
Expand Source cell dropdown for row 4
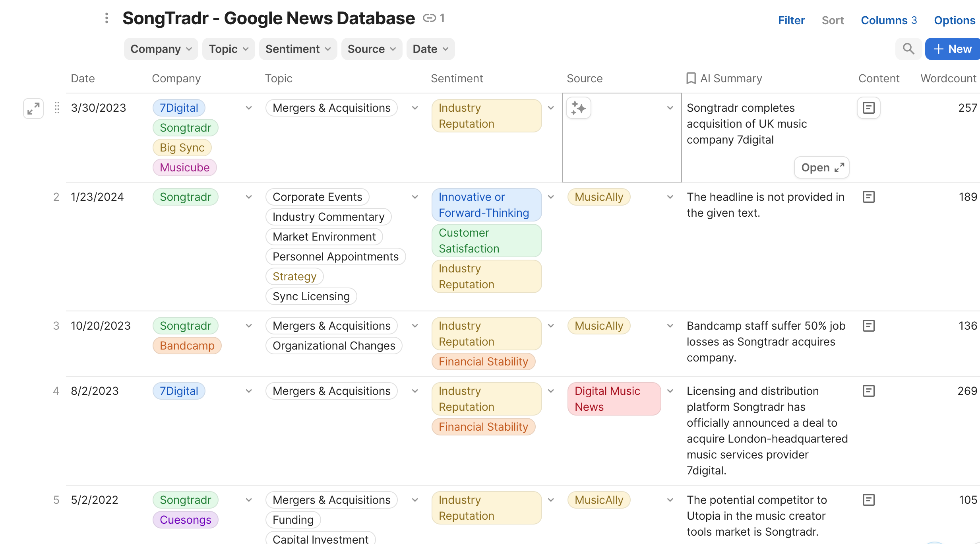pos(670,391)
